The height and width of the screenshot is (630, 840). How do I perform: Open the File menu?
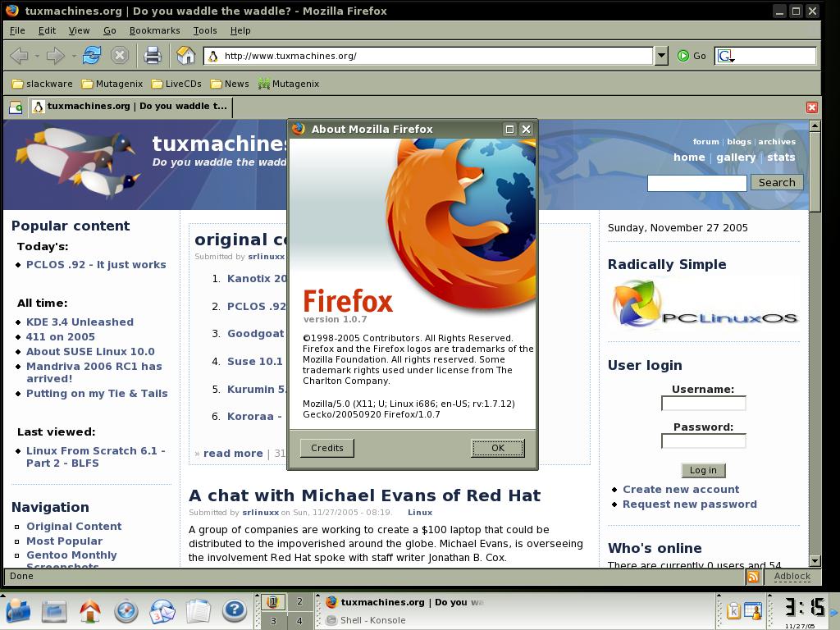pos(17,30)
